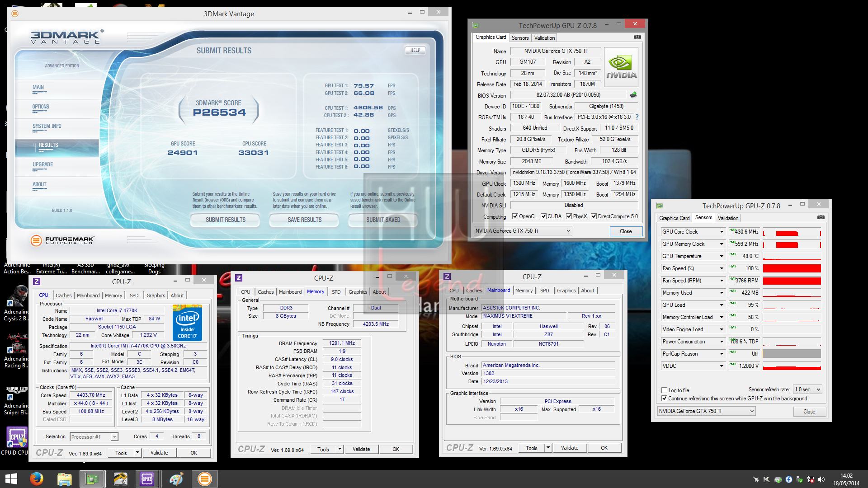Toggle the DirectCompute 5.0 checkbox
Screen dimensions: 868x488
[x=594, y=216]
